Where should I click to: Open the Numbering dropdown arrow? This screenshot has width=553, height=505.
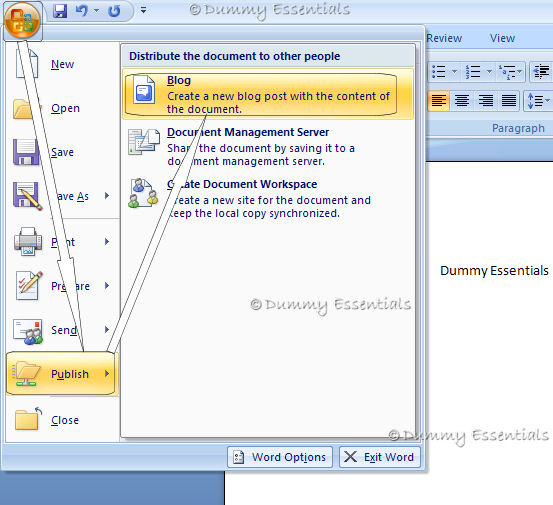489,72
